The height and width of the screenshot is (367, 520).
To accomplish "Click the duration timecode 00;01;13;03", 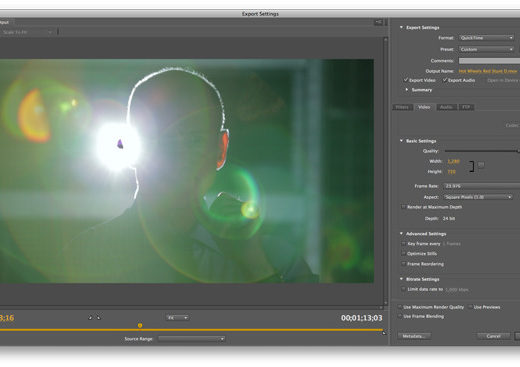I will pos(362,318).
